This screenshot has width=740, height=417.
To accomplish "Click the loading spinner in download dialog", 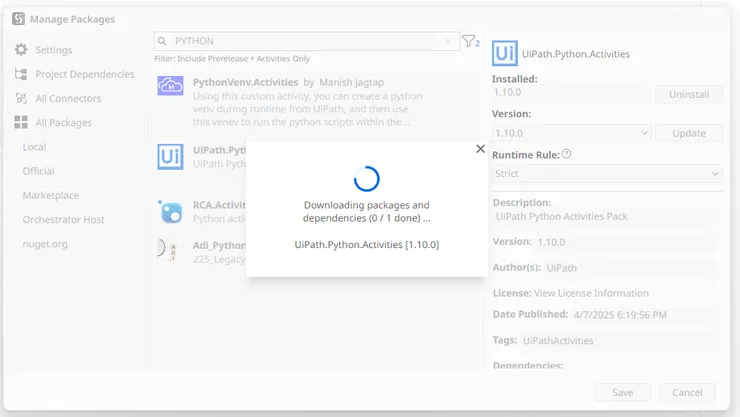I will tap(367, 179).
